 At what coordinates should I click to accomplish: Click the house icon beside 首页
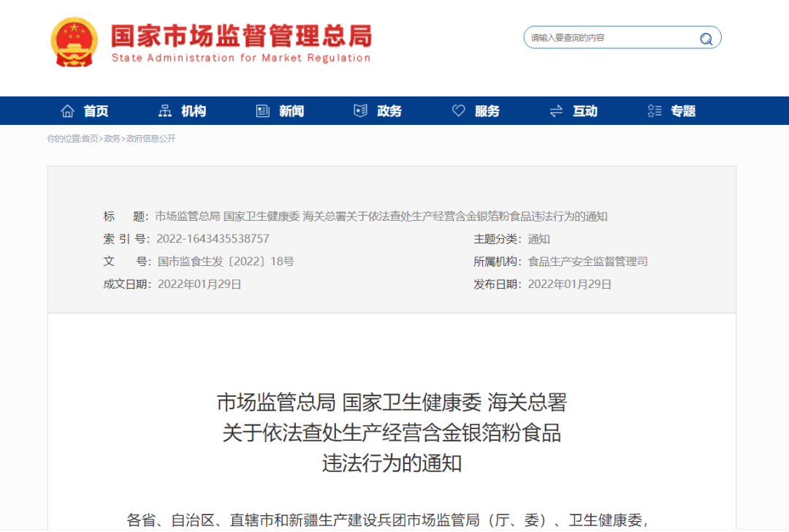tap(67, 111)
